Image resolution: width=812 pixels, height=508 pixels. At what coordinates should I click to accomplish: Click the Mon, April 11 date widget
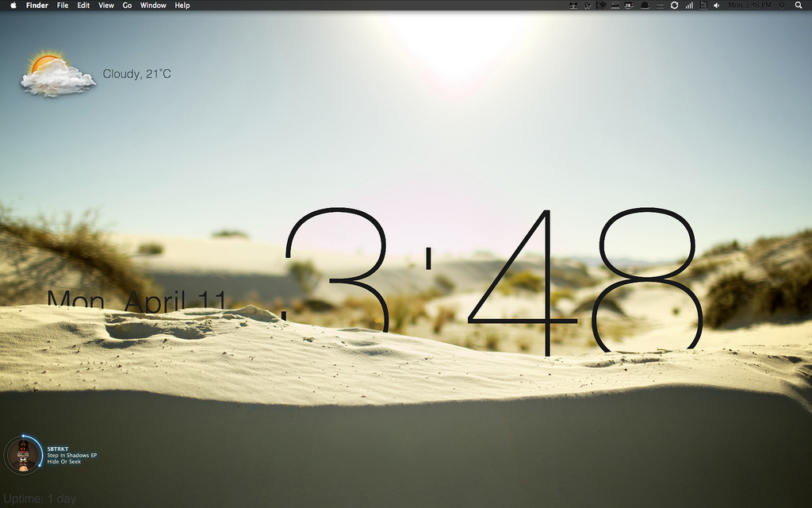point(136,301)
